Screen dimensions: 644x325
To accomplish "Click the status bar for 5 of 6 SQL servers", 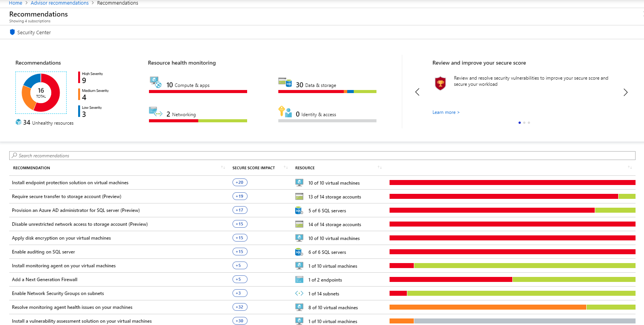I will (512, 210).
